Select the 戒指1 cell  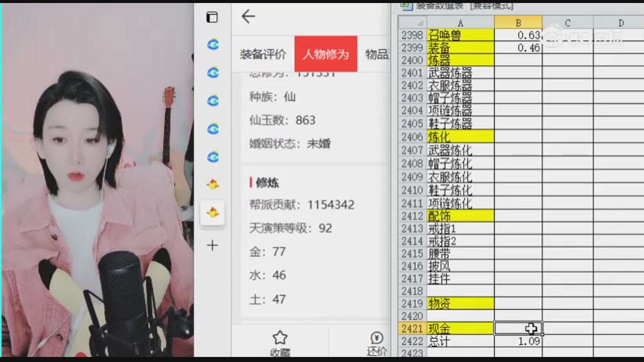point(460,229)
